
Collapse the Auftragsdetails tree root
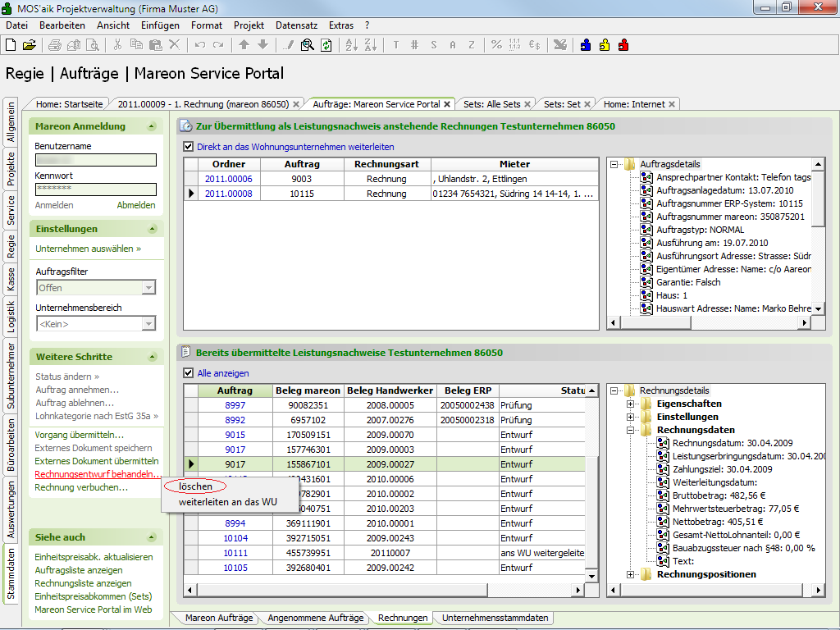[x=614, y=164]
